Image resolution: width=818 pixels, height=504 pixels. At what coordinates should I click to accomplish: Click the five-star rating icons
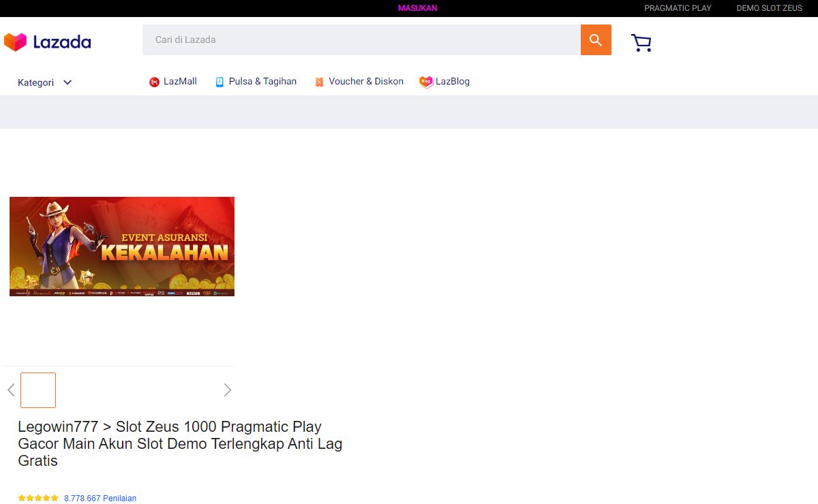pyautogui.click(x=38, y=499)
